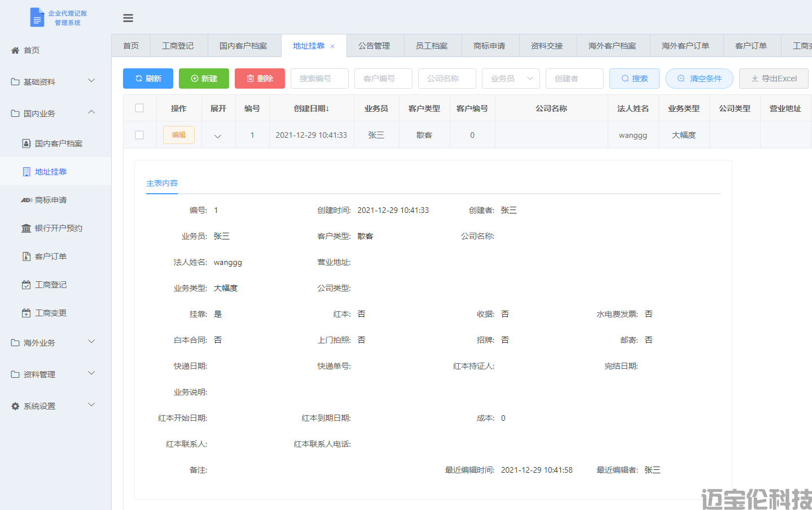812x510 pixels.
Task: Expand the 资料管理 sidebar menu chevron
Action: [91, 373]
